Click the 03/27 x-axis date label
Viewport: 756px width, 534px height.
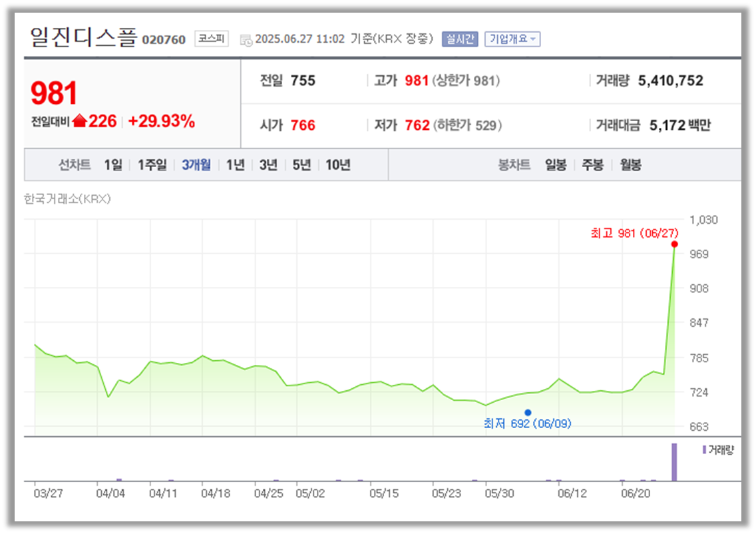point(48,493)
